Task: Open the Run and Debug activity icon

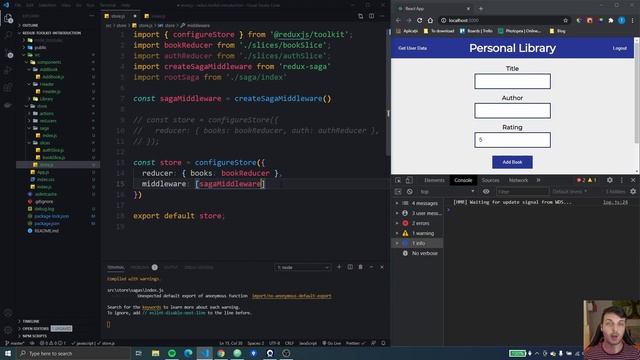Action: click(8, 70)
